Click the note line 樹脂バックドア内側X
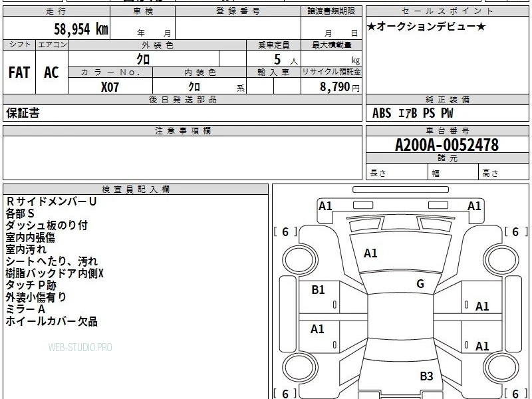This screenshot has width=532, height=399. tap(55, 273)
